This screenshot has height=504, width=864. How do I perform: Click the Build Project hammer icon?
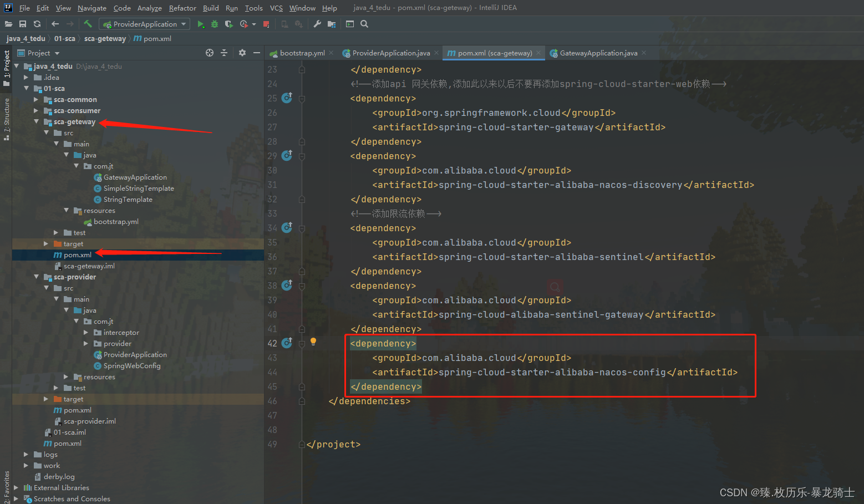pyautogui.click(x=88, y=24)
